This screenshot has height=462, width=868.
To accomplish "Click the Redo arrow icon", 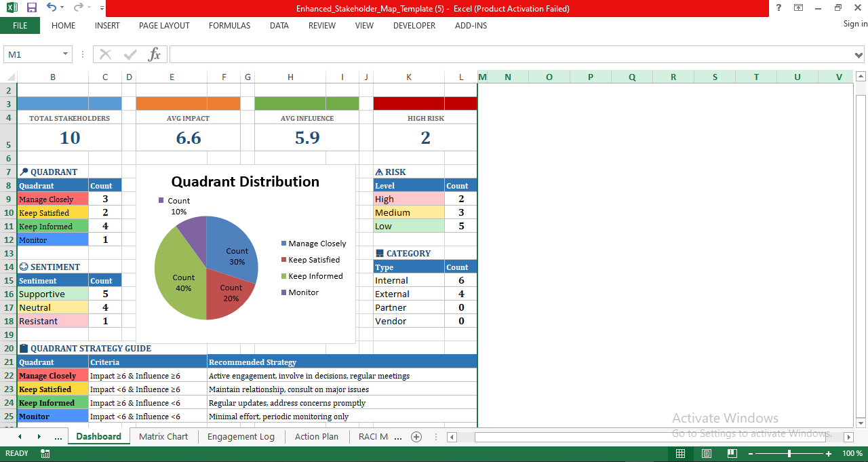I will [x=78, y=8].
